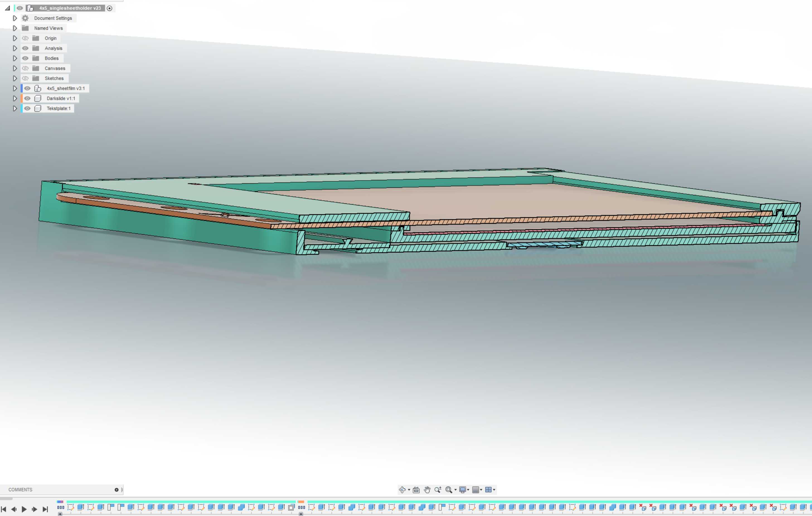Open the Zoom Fit dropdown arrow
812x516 pixels.
(455, 490)
